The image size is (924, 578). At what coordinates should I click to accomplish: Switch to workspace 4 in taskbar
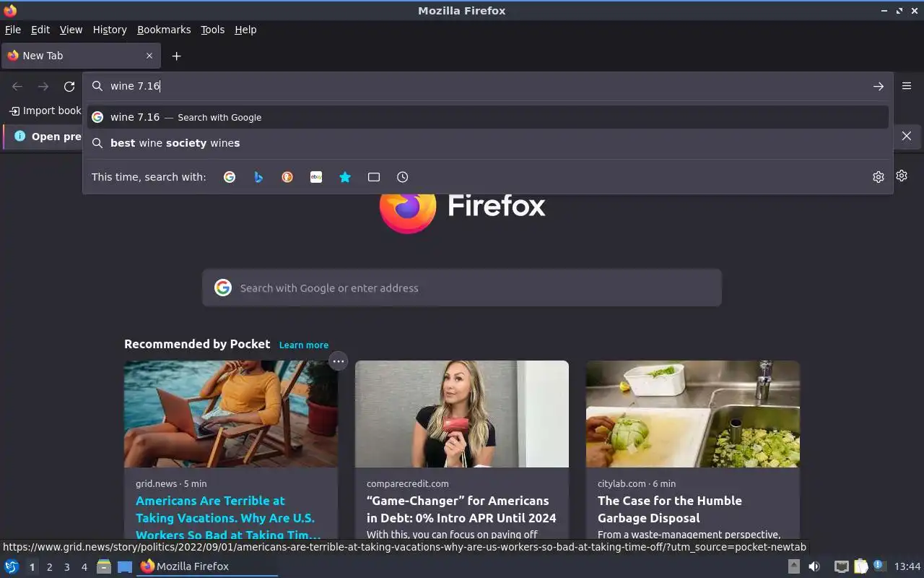tap(84, 567)
